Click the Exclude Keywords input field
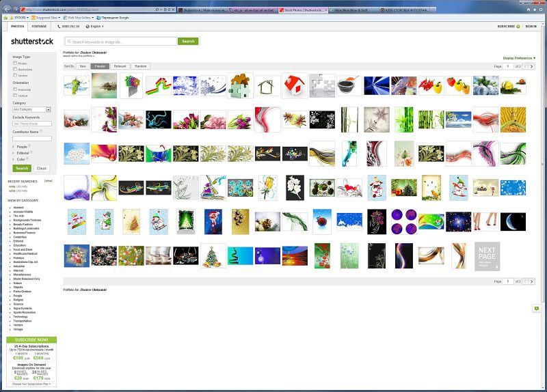This screenshot has height=392, width=547. (32, 124)
